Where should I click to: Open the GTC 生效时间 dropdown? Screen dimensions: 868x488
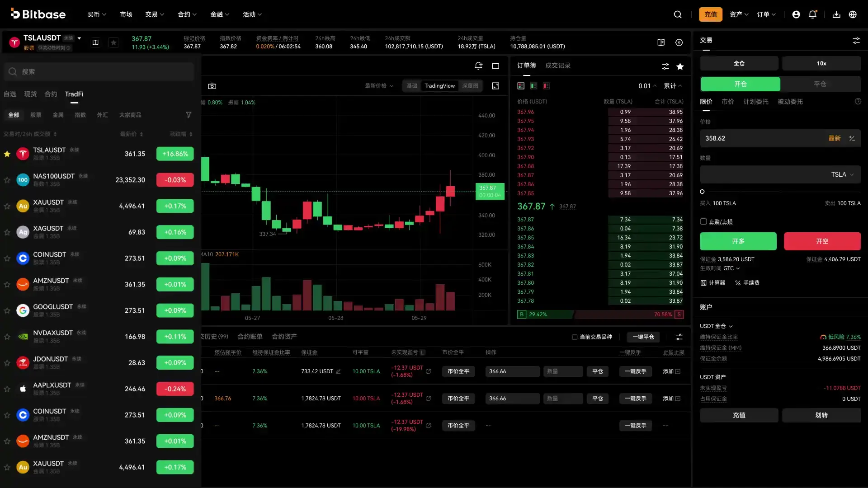click(x=731, y=268)
